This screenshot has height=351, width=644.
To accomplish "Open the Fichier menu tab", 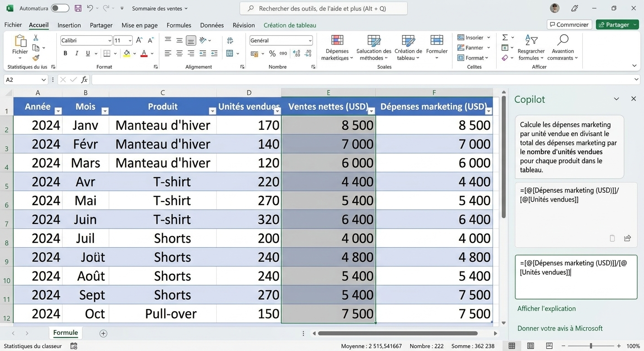I will click(x=13, y=25).
